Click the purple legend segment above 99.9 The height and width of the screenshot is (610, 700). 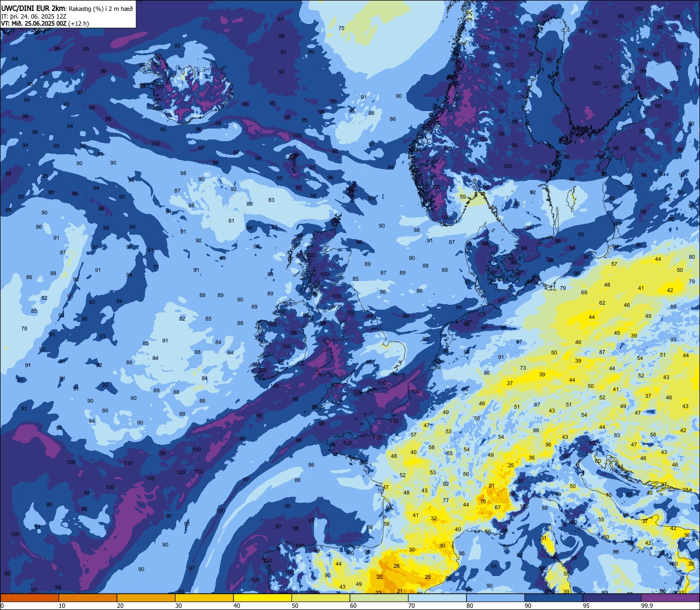coord(670,597)
